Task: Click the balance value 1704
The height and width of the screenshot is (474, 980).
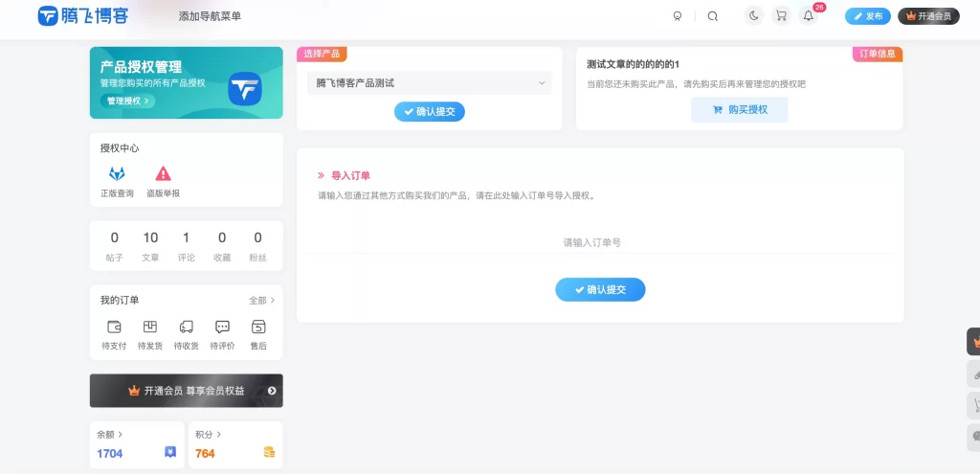Action: [x=109, y=453]
